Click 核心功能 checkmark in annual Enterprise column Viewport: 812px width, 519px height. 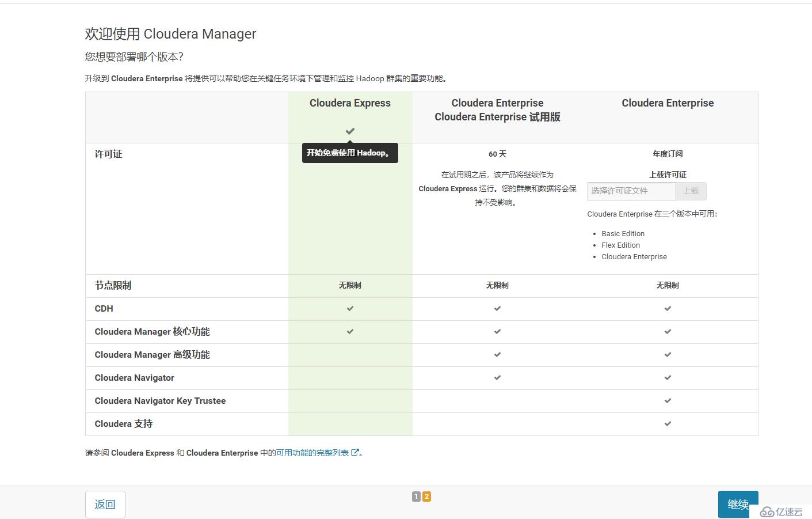click(x=668, y=332)
